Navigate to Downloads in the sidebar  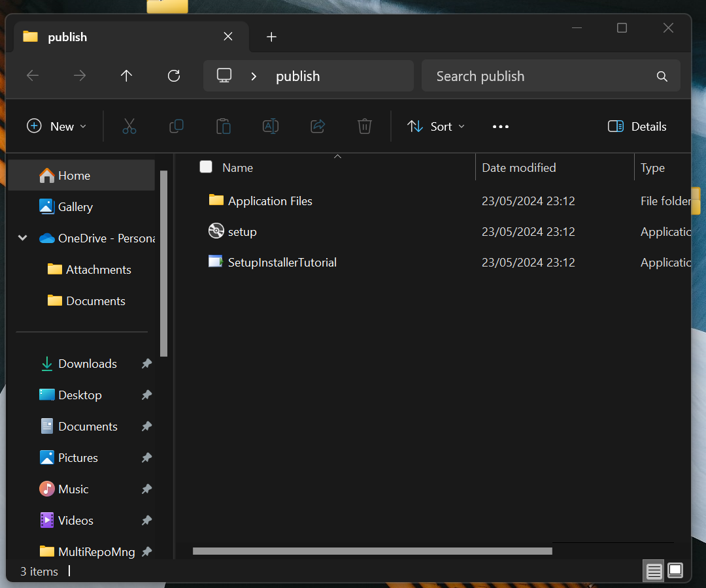point(87,363)
